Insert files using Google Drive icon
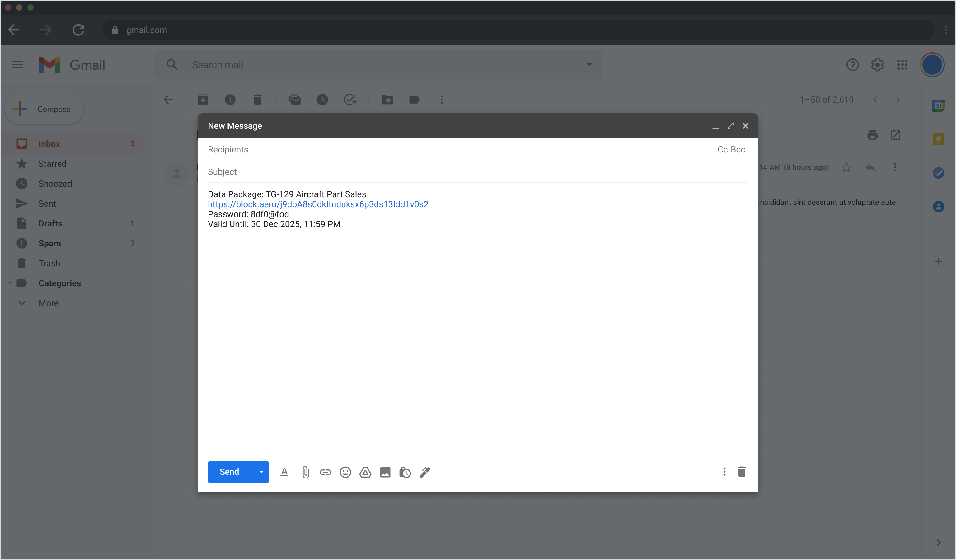The width and height of the screenshot is (956, 560). coord(365,472)
